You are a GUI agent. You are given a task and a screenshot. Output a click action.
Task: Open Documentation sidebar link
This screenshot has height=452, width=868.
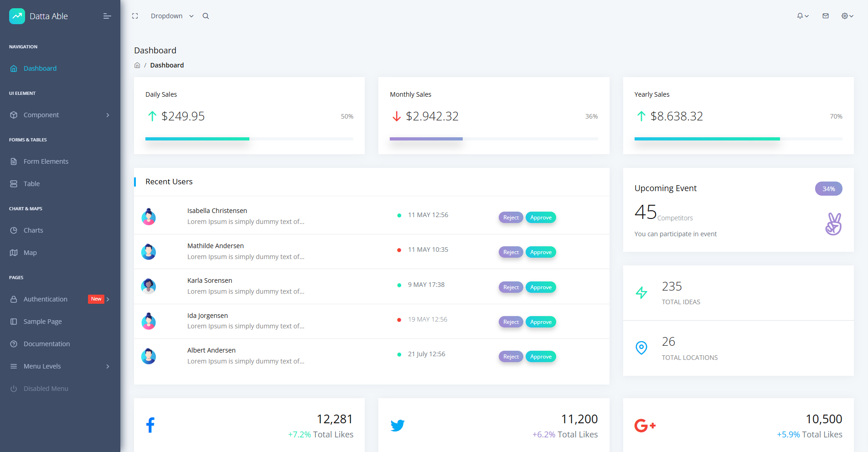(60, 344)
